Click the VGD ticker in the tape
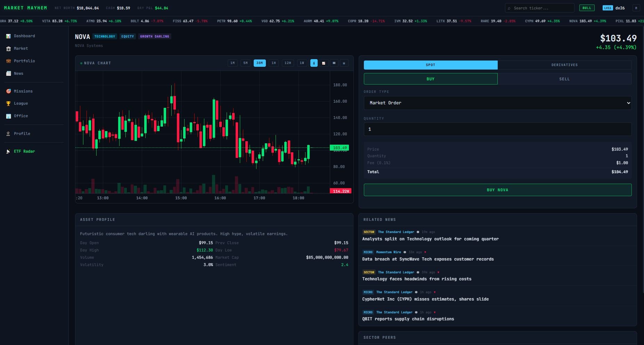644x345 pixels. [278, 21]
